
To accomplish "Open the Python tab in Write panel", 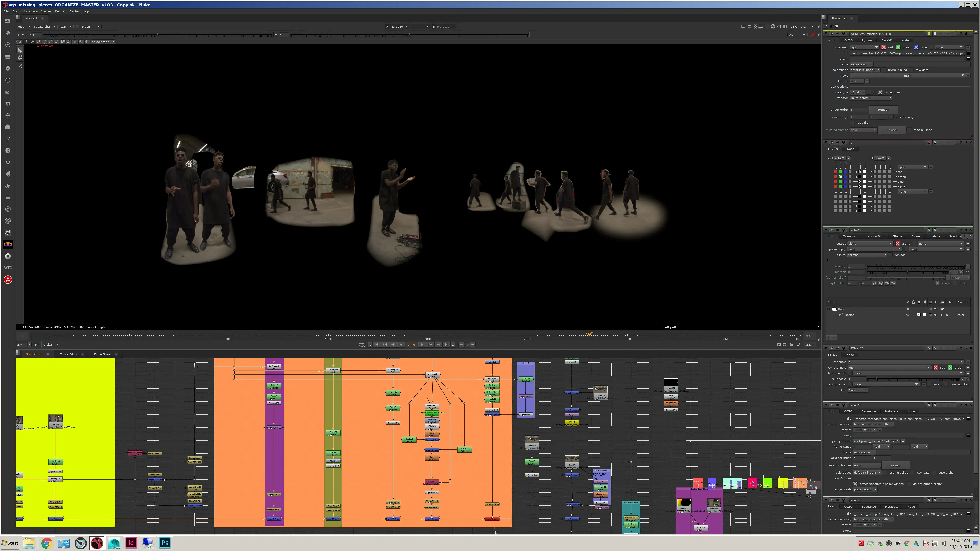I will pos(867,40).
